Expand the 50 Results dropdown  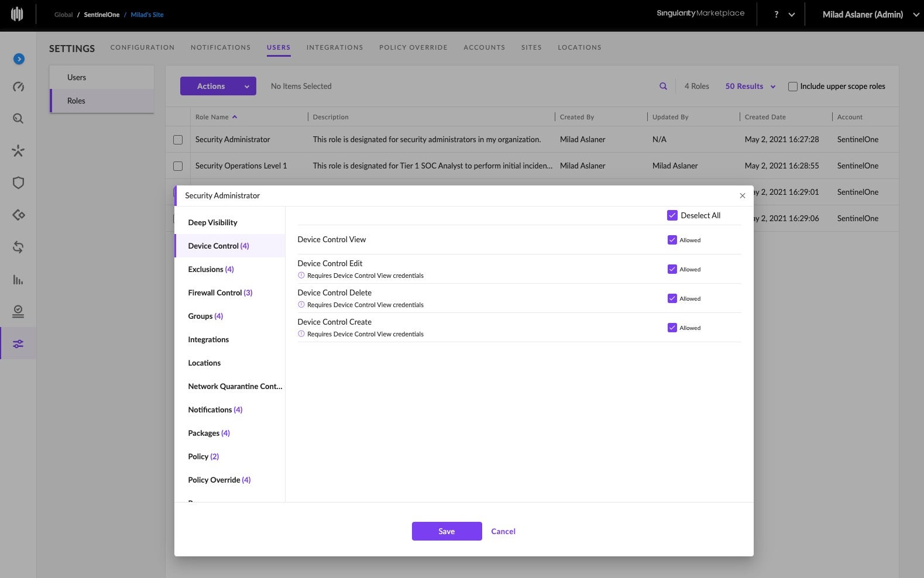point(750,87)
